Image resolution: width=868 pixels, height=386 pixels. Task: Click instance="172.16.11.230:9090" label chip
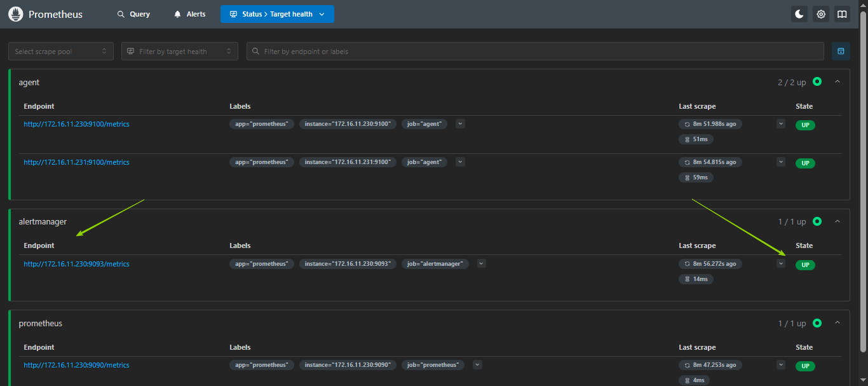(348, 365)
